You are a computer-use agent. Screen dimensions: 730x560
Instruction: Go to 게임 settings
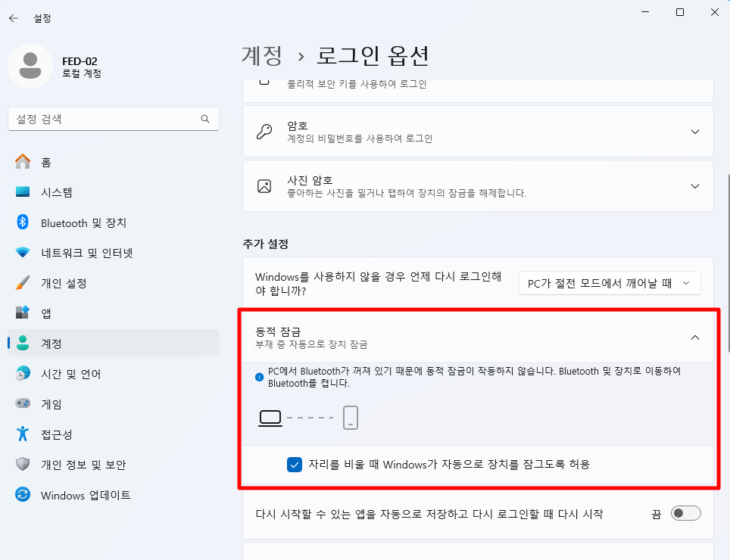[x=114, y=403]
